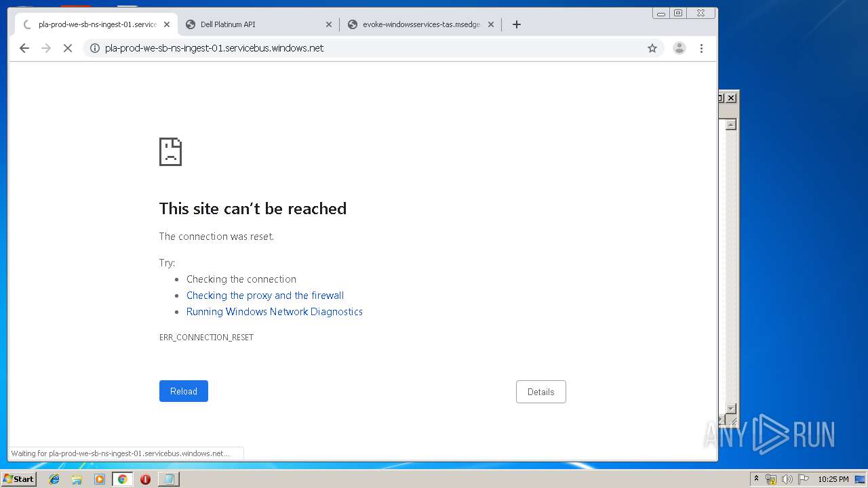Switch to the Dell Platinum API tab
This screenshot has width=868, height=488.
(258, 24)
